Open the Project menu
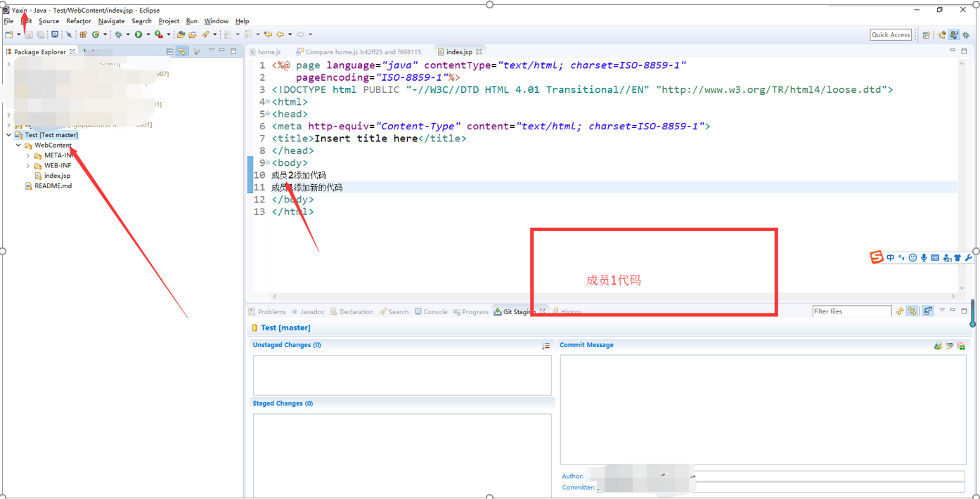The height and width of the screenshot is (499, 980). (x=169, y=21)
